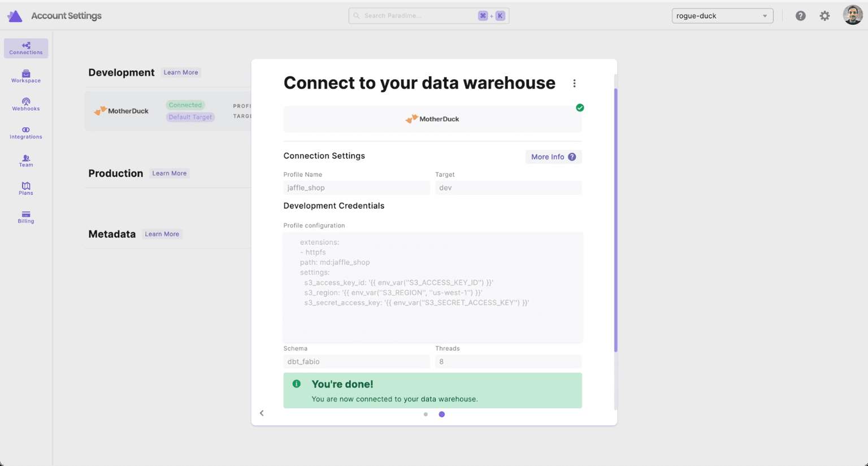Click the path: md:jaffle_shop line
Viewport: 868px width, 466px height.
(335, 262)
